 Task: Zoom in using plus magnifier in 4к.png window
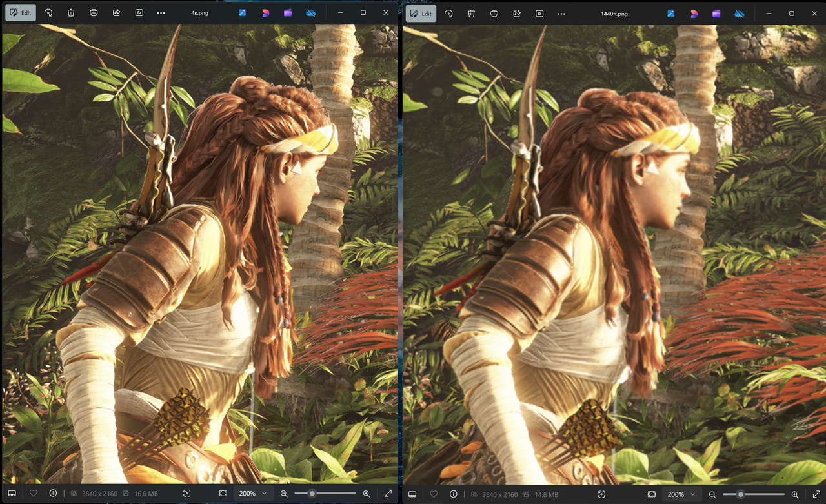click(367, 493)
